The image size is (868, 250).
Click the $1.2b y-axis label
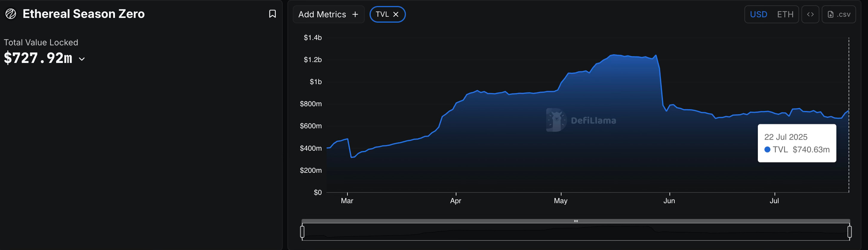point(313,60)
